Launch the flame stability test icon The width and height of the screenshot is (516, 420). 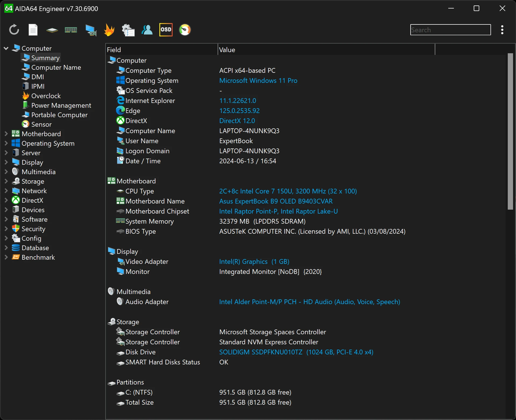[x=109, y=30]
